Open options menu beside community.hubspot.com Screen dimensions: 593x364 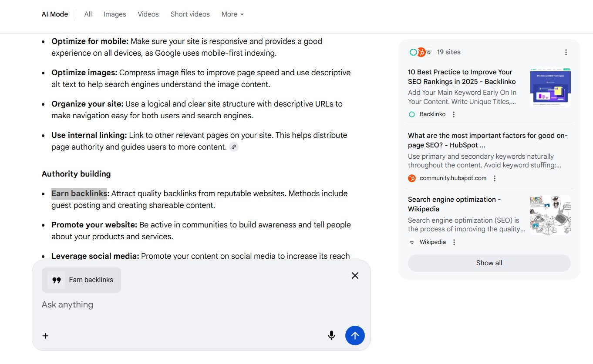494,178
